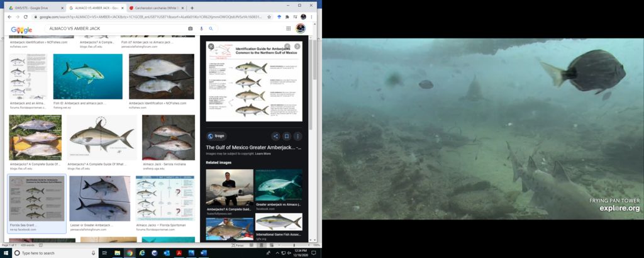Open Chrome's three-dot menu
This screenshot has height=258, width=644.
click(313, 17)
